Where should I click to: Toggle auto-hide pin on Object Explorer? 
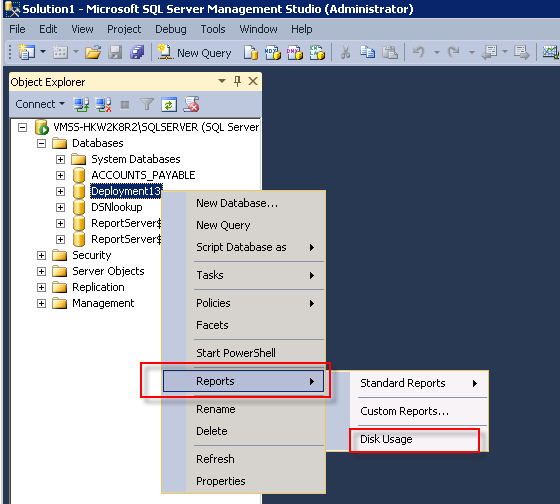238,81
